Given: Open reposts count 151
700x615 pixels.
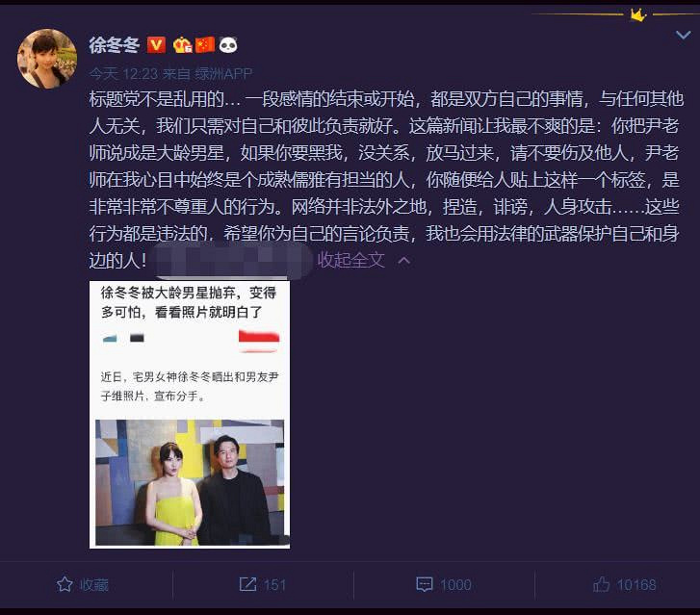Looking at the screenshot, I should point(274,584).
